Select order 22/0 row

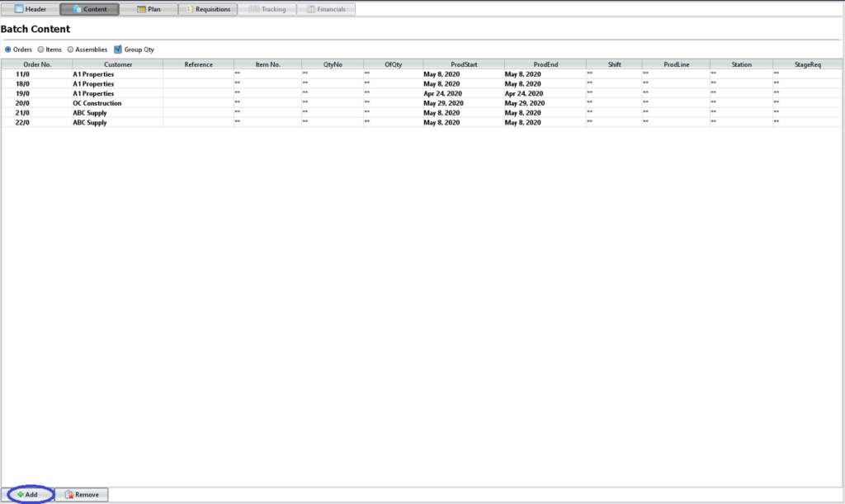click(422, 123)
